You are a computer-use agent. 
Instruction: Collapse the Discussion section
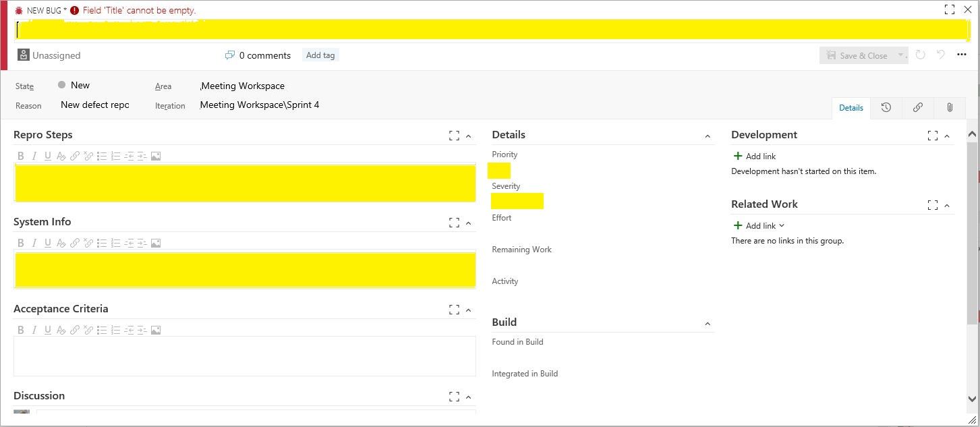469,397
